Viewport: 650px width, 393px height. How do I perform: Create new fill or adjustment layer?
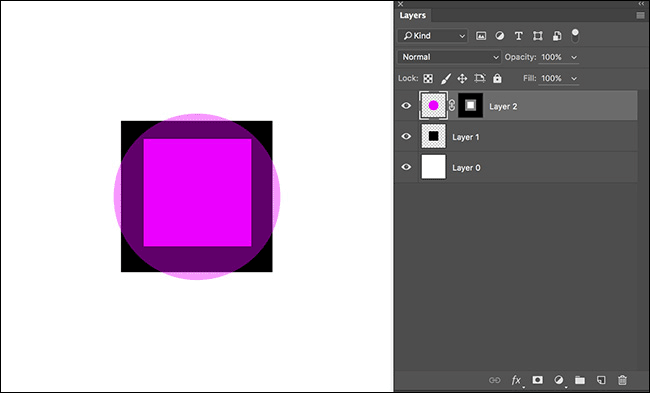(559, 380)
